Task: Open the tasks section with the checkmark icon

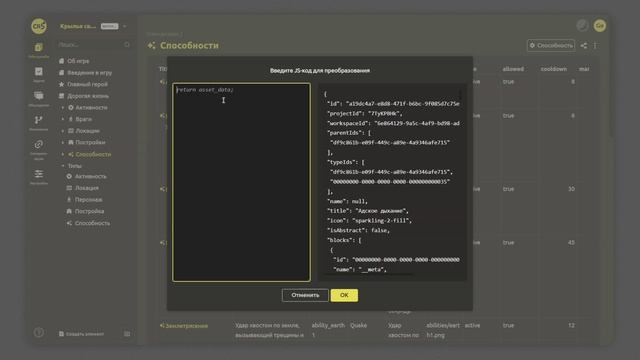Action: pyautogui.click(x=39, y=72)
